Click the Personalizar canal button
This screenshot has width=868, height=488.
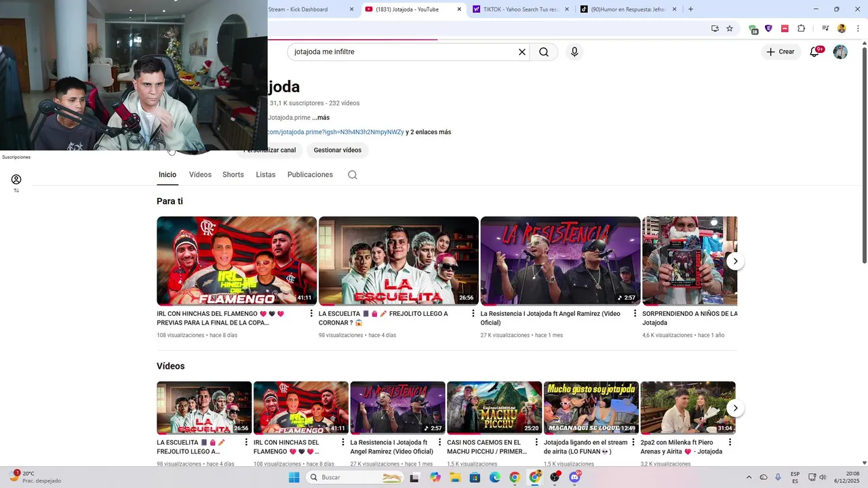click(x=270, y=150)
